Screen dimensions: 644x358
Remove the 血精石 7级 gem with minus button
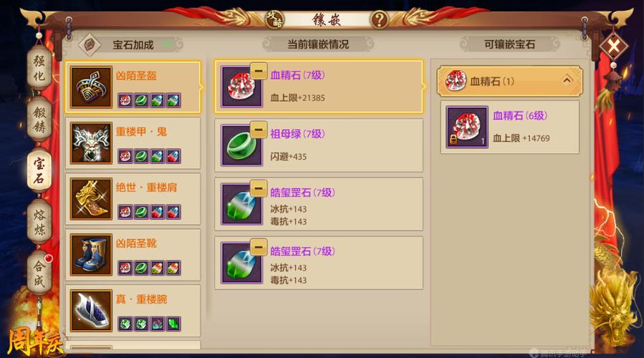tap(259, 71)
